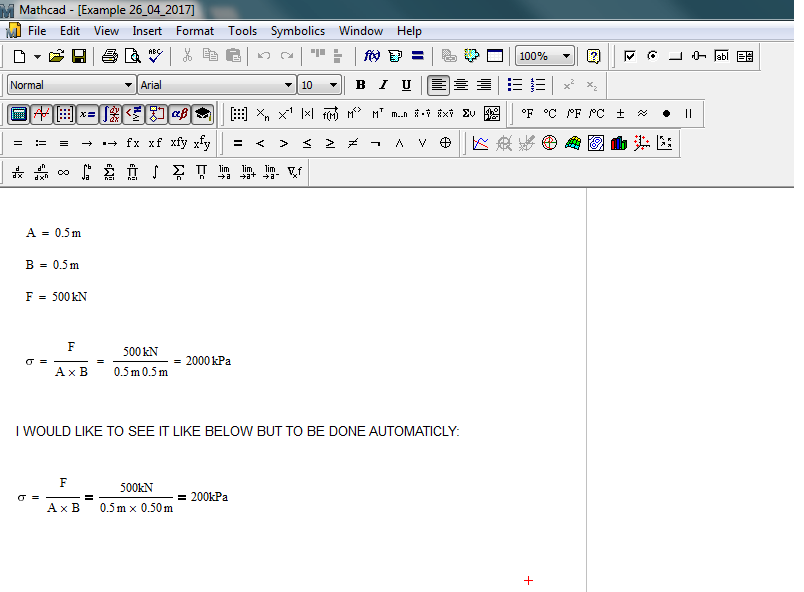
Task: Insert a check box control
Action: [630, 56]
